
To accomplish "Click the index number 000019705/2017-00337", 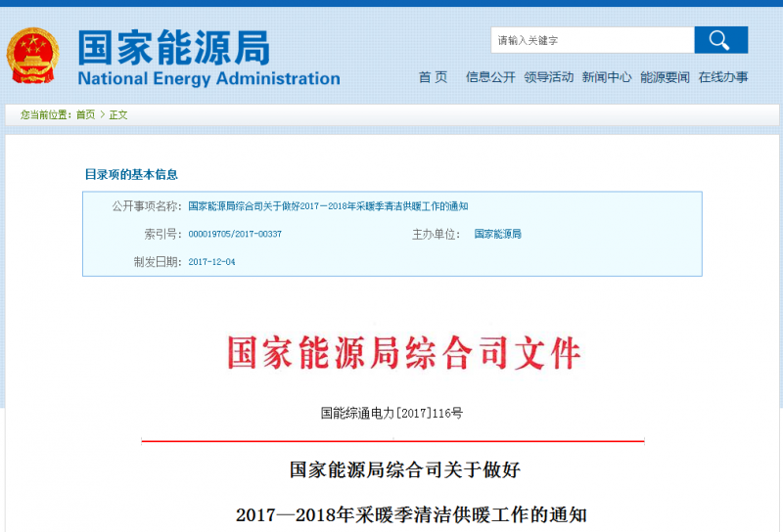I will click(235, 234).
